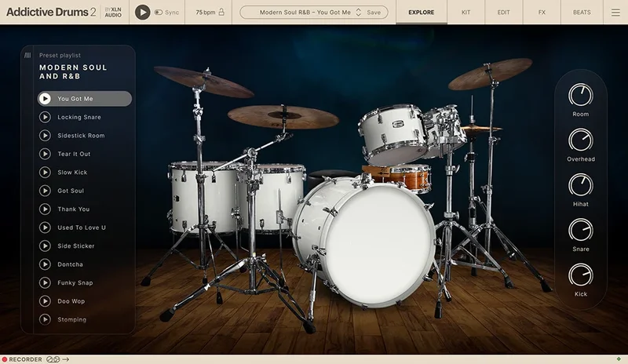Play the Sidestick Room preset

[x=45, y=136]
